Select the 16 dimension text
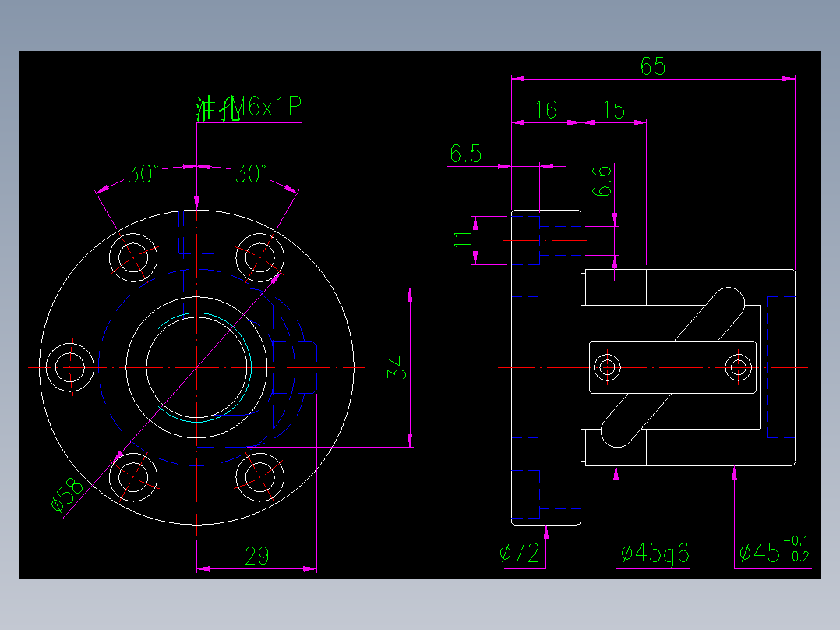 (545, 110)
